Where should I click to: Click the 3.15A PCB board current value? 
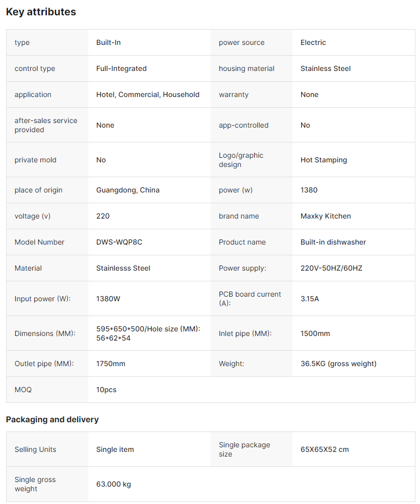coord(309,299)
